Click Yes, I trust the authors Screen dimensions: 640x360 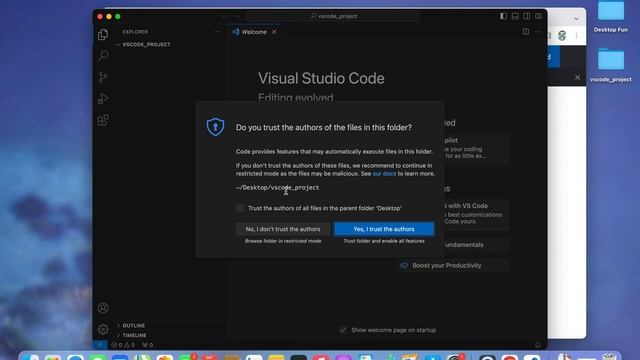(384, 229)
